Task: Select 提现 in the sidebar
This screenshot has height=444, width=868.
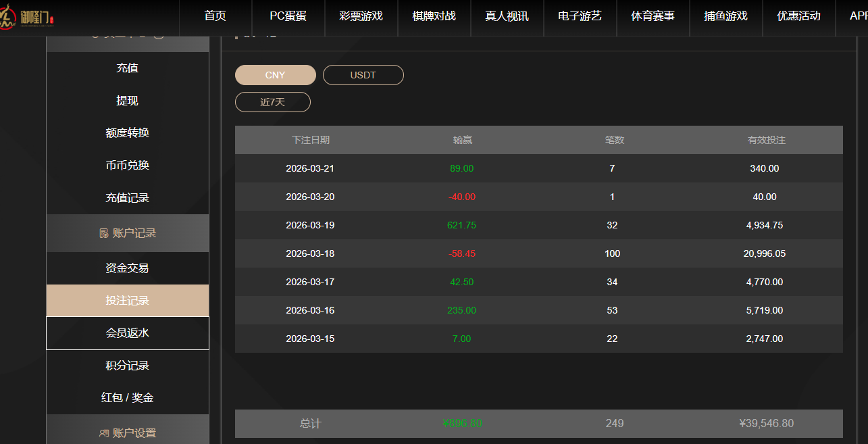Action: coord(127,100)
